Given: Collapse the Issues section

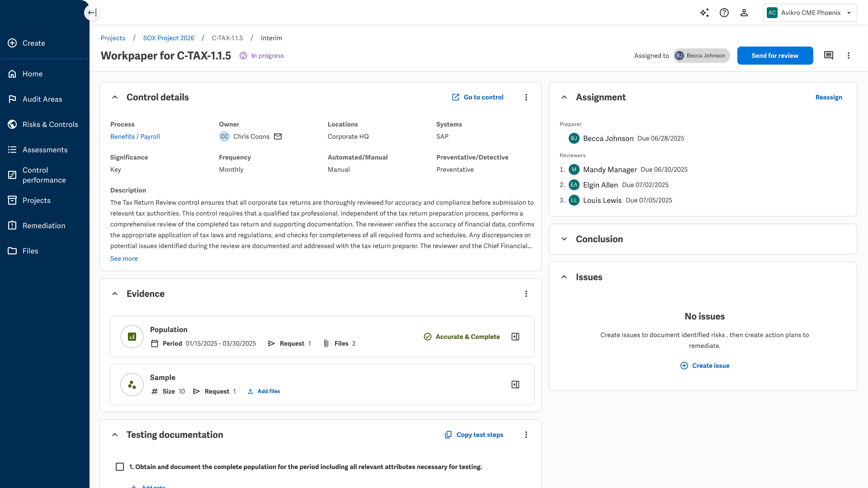Looking at the screenshot, I should point(564,277).
